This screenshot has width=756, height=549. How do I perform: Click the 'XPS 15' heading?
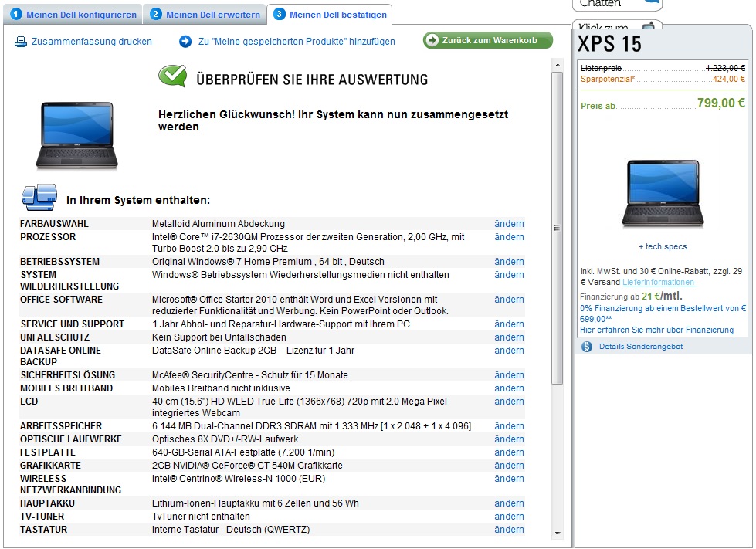(x=610, y=44)
